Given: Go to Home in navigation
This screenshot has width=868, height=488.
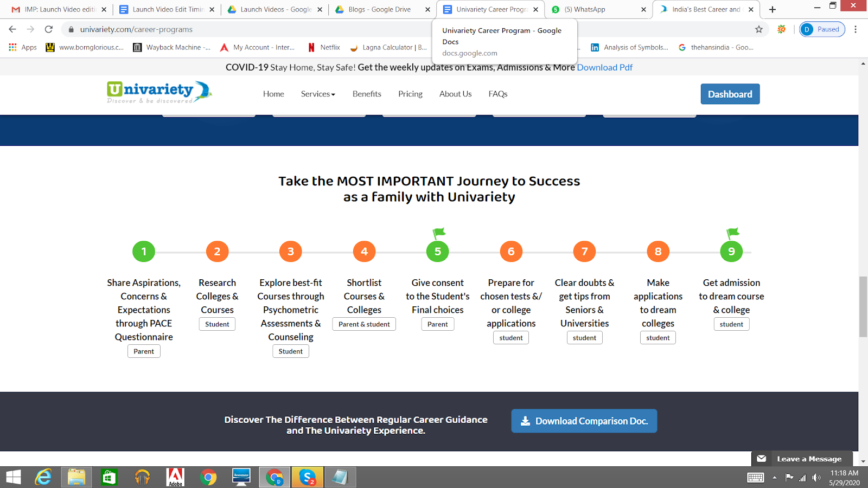Looking at the screenshot, I should [273, 94].
